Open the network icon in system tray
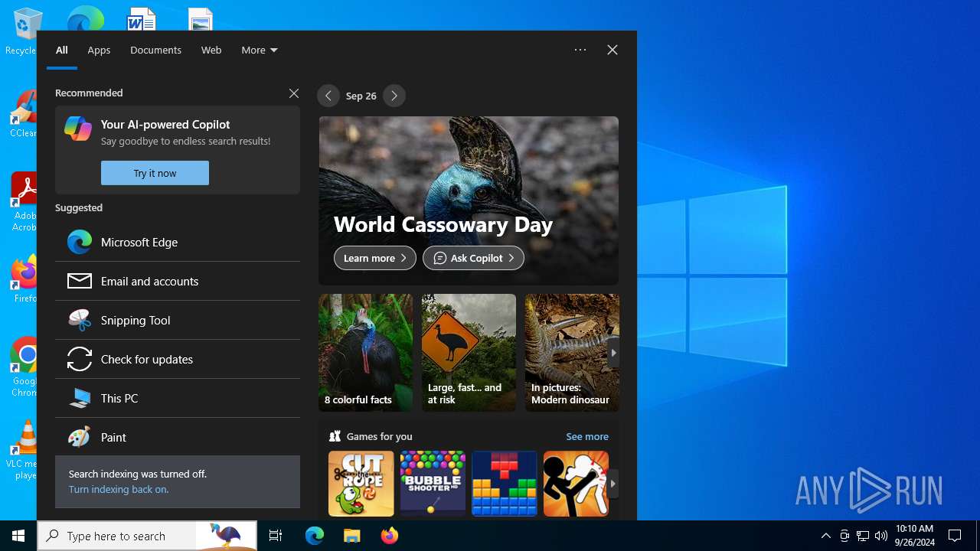The width and height of the screenshot is (980, 551). (x=863, y=536)
